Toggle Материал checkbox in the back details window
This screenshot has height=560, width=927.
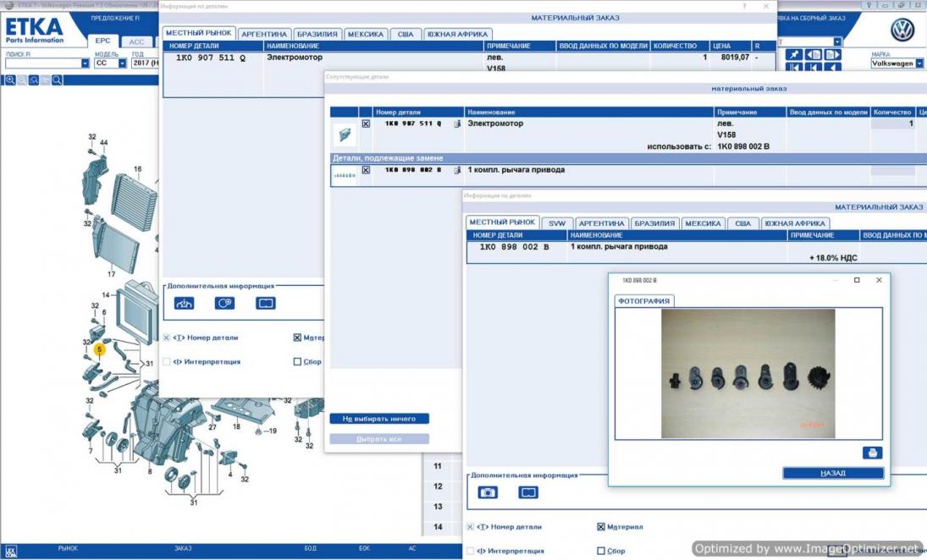pos(297,338)
